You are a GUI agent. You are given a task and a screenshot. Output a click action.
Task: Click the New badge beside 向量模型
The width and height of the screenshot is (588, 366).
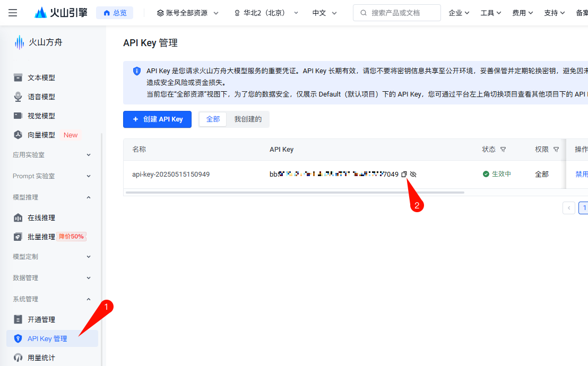[71, 135]
